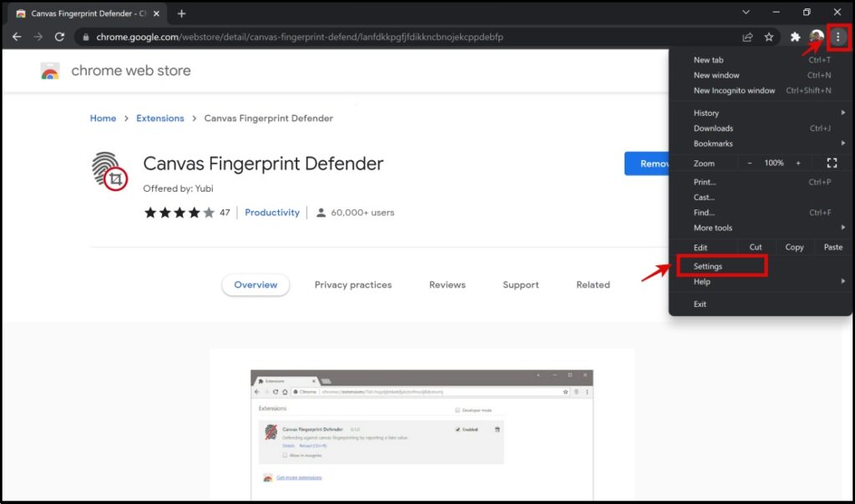Increase zoom with the plus button
855x504 pixels.
coord(798,163)
